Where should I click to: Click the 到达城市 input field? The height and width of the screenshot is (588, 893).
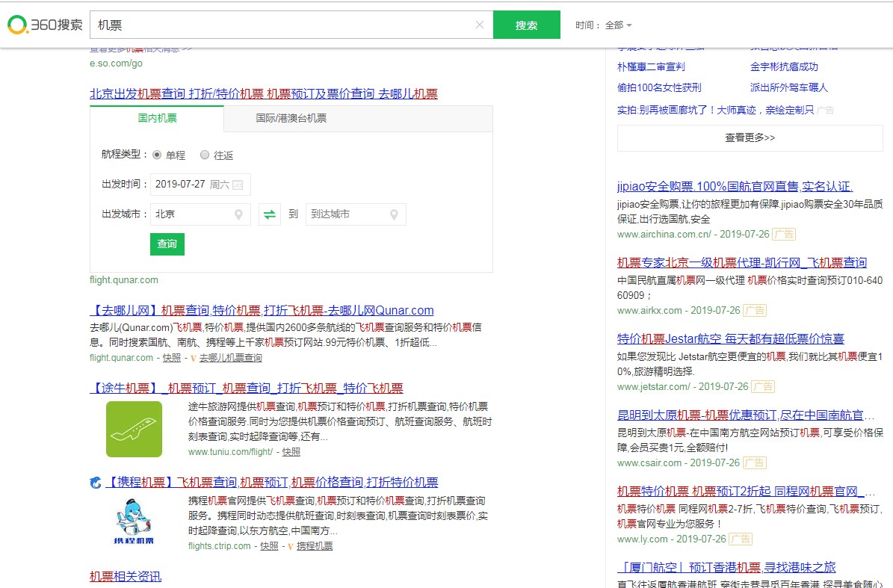pyautogui.click(x=356, y=214)
